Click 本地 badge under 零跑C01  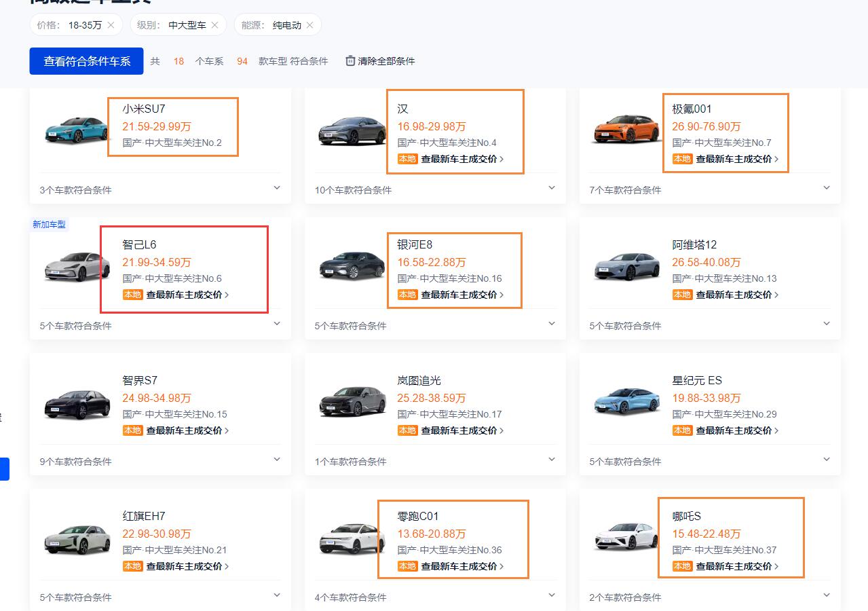point(407,566)
